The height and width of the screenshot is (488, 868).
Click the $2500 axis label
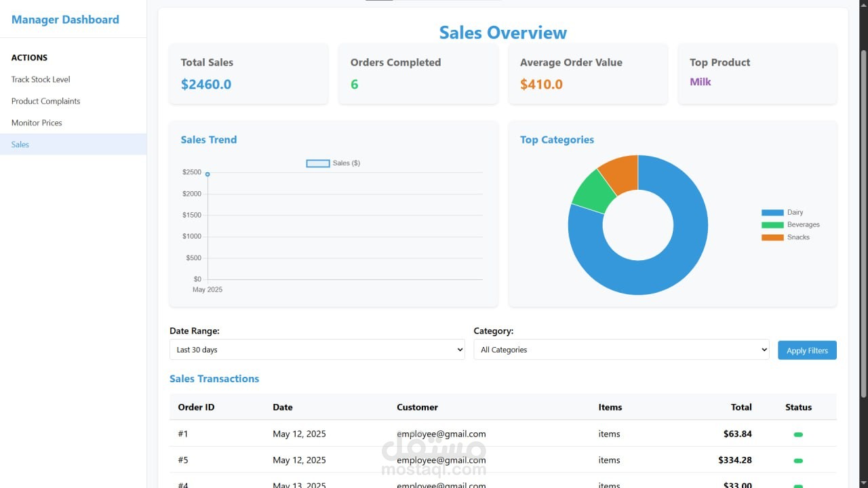coord(192,172)
